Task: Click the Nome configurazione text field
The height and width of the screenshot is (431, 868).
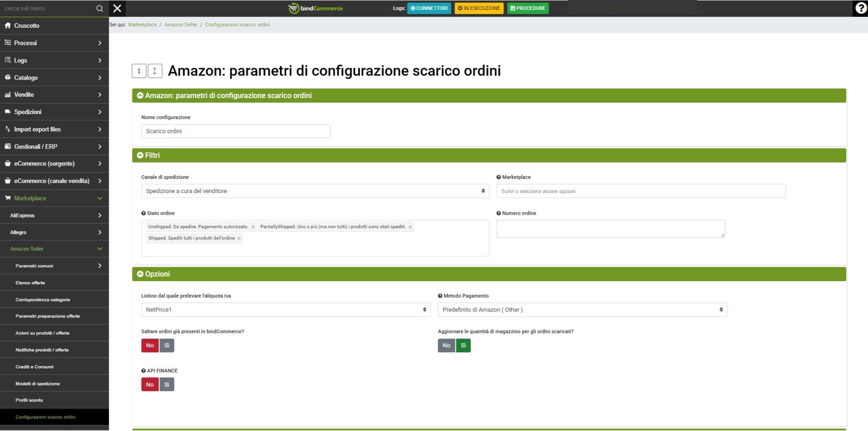Action: 235,131
